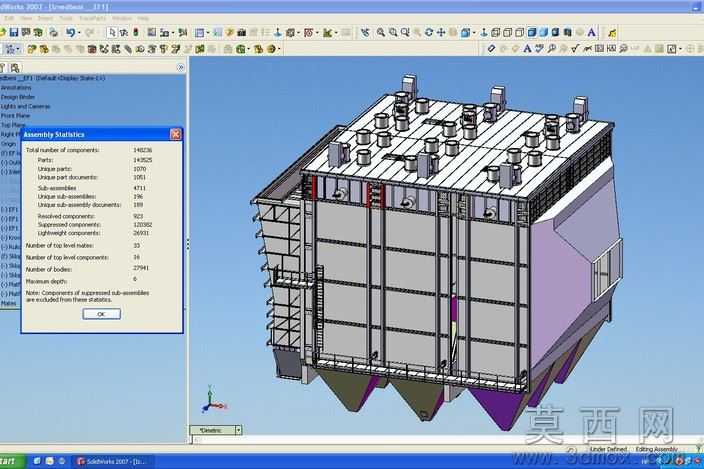Open the Help menu

coord(143,18)
